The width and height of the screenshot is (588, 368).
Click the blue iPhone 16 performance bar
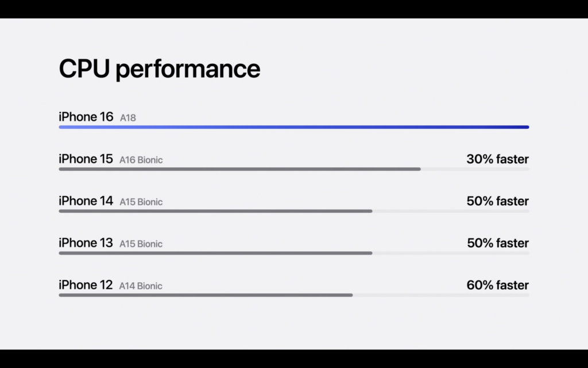(293, 127)
